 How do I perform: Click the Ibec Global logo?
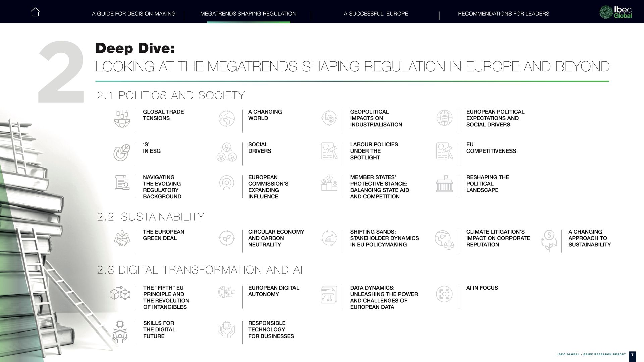click(x=615, y=12)
